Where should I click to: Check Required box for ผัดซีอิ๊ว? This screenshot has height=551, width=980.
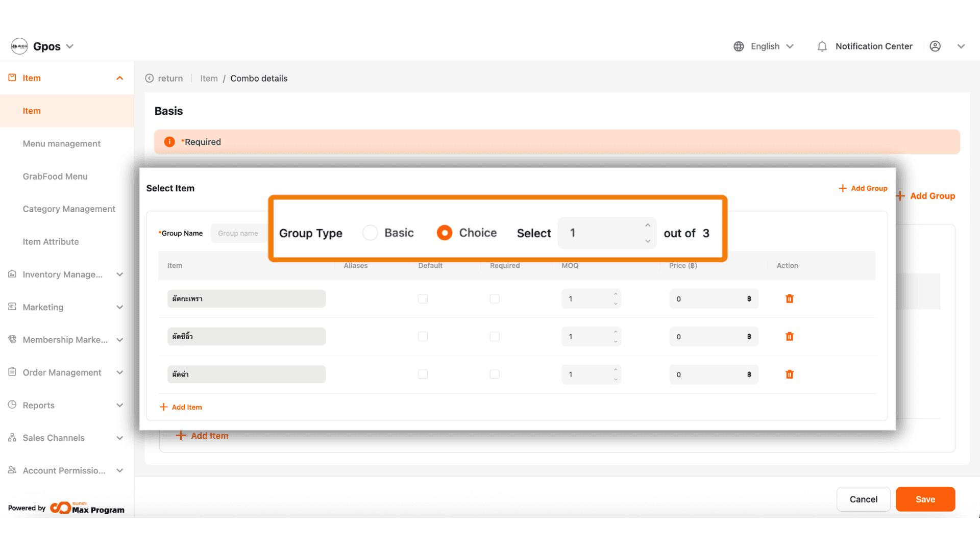point(495,337)
